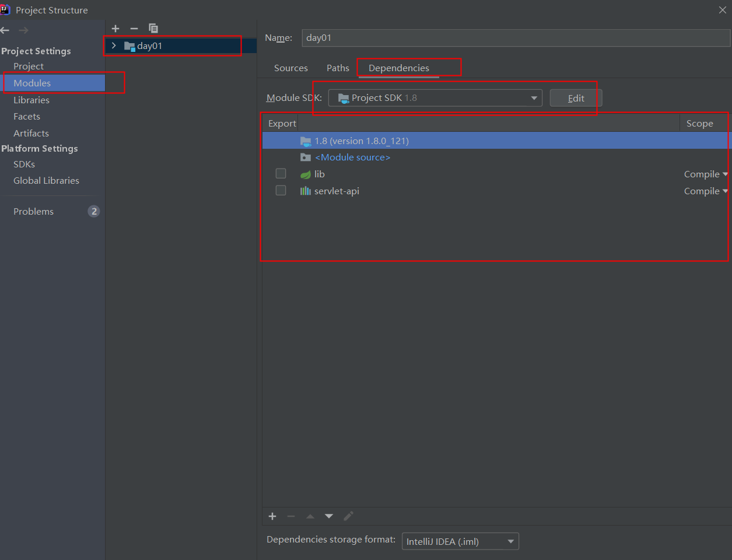Click the Problems count badge
This screenshot has width=732, height=560.
click(94, 211)
